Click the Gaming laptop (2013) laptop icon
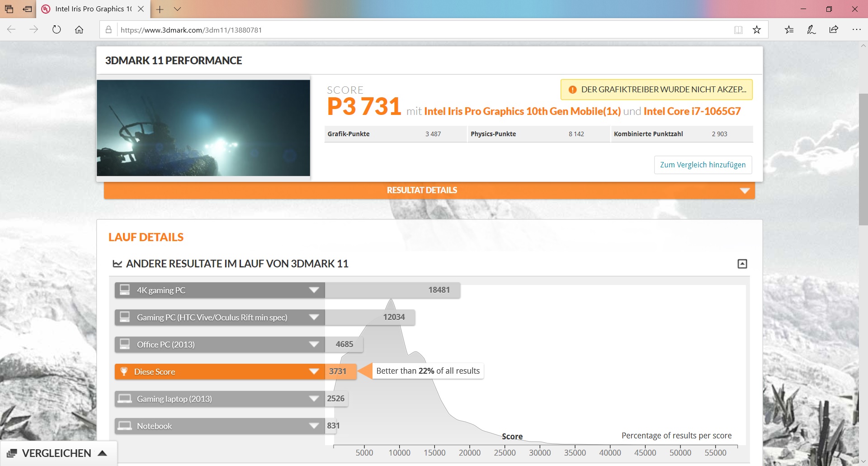The height and width of the screenshot is (466, 868). point(125,399)
